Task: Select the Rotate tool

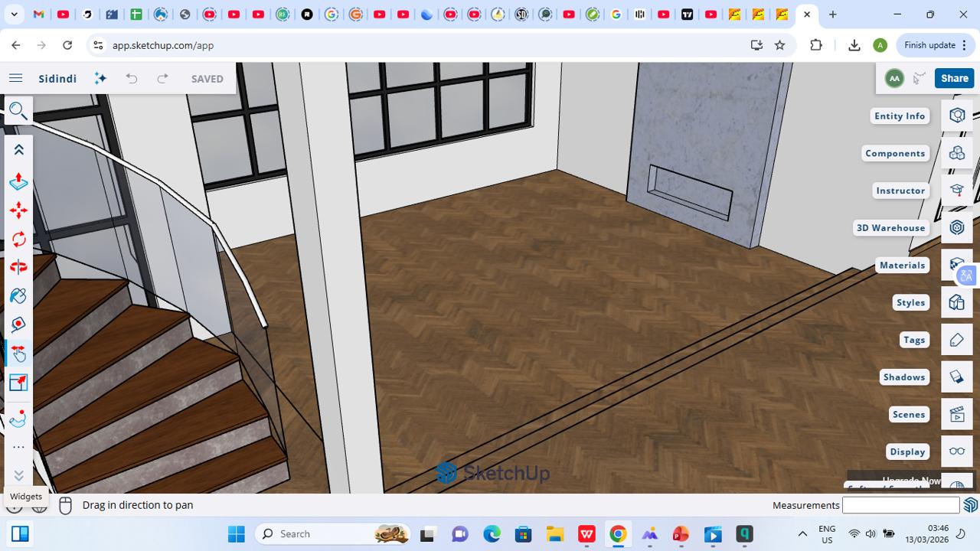Action: point(18,239)
